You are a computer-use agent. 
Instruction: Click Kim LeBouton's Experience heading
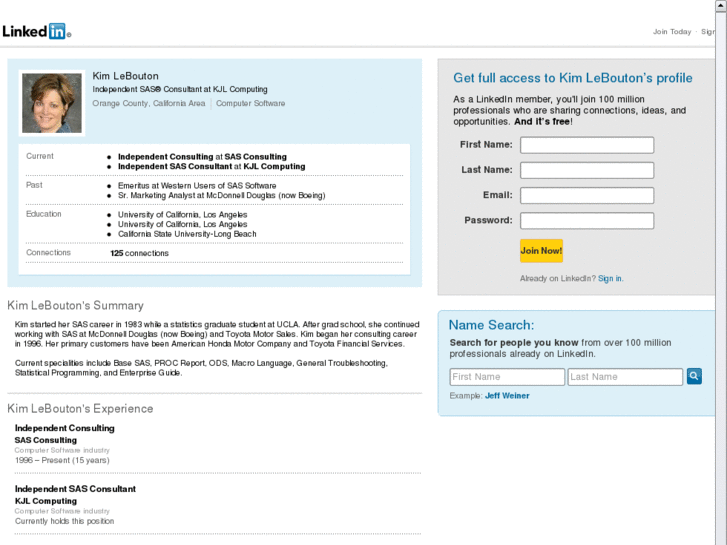click(80, 408)
